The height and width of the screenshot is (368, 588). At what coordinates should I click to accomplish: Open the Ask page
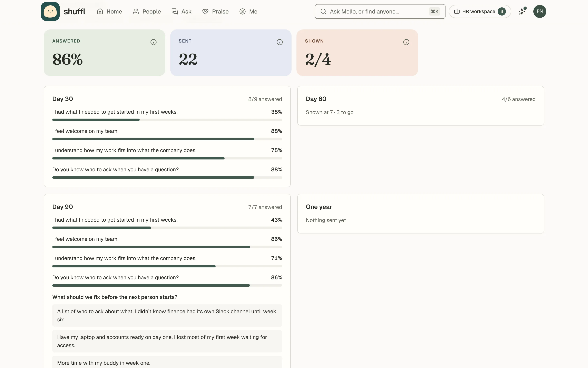[181, 11]
